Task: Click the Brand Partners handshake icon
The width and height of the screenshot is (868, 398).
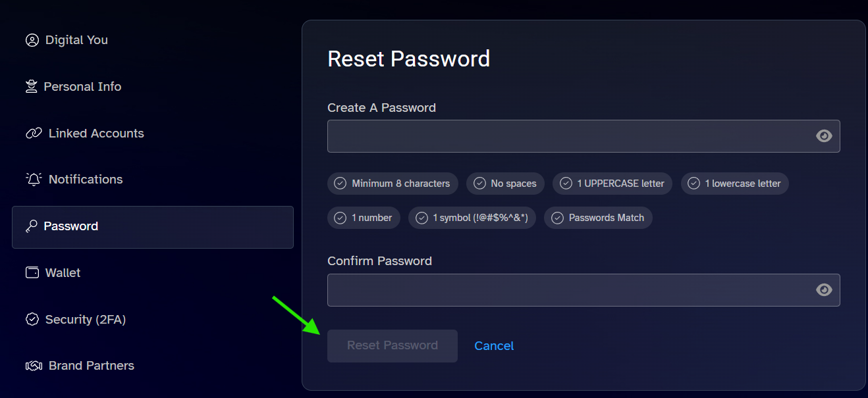Action: click(34, 366)
